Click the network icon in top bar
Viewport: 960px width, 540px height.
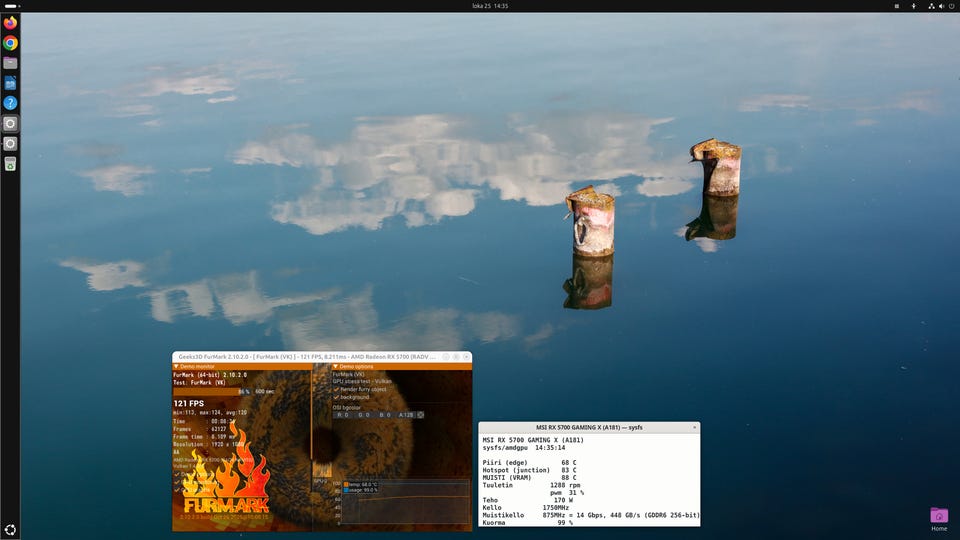pyautogui.click(x=931, y=6)
